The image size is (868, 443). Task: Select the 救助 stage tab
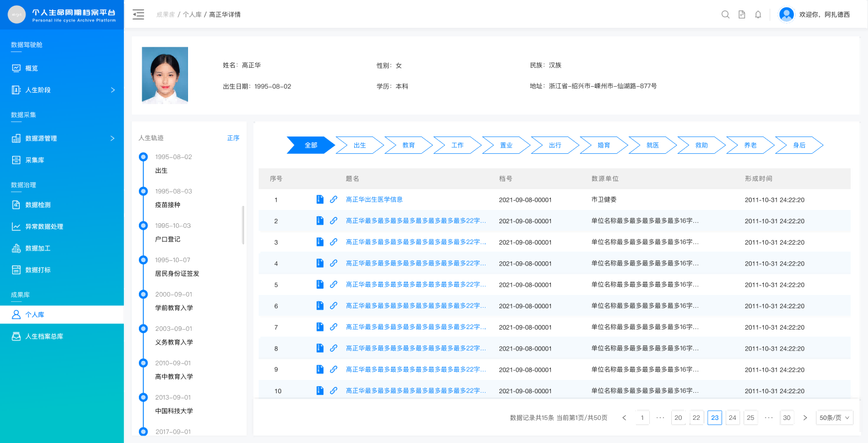coord(701,145)
